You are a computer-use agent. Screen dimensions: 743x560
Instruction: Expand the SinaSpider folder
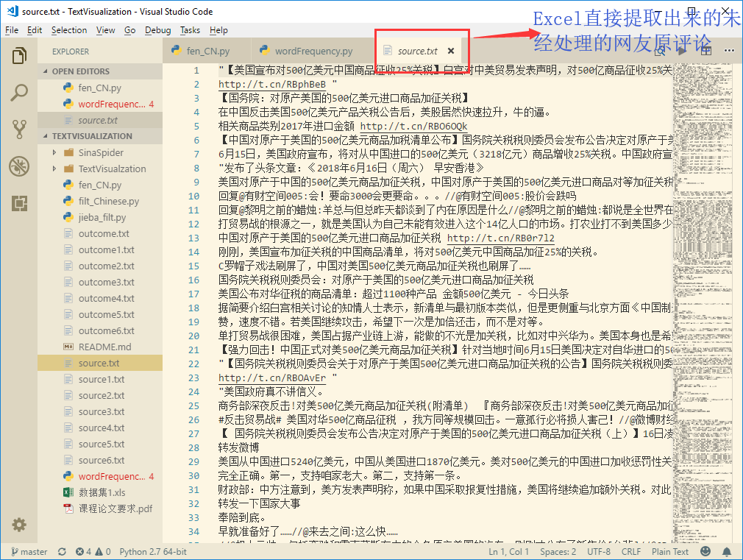[54, 152]
